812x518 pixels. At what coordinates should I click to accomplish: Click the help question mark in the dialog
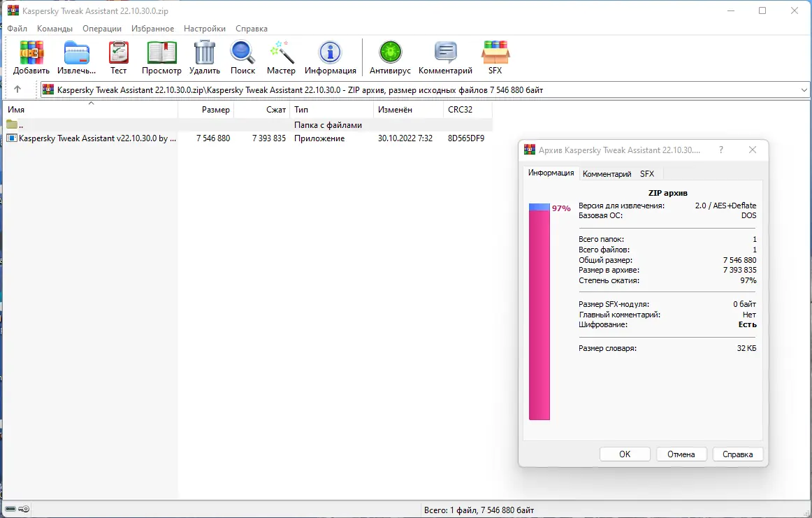point(721,150)
